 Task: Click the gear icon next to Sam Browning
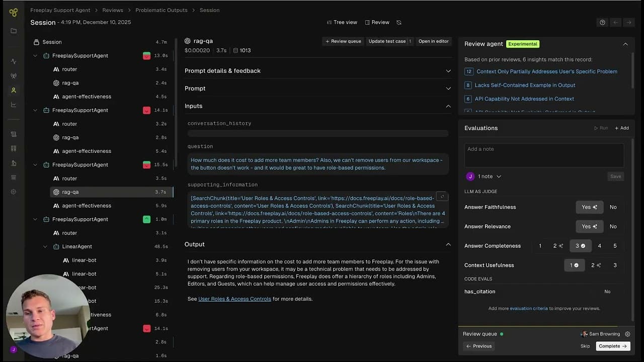point(627,334)
